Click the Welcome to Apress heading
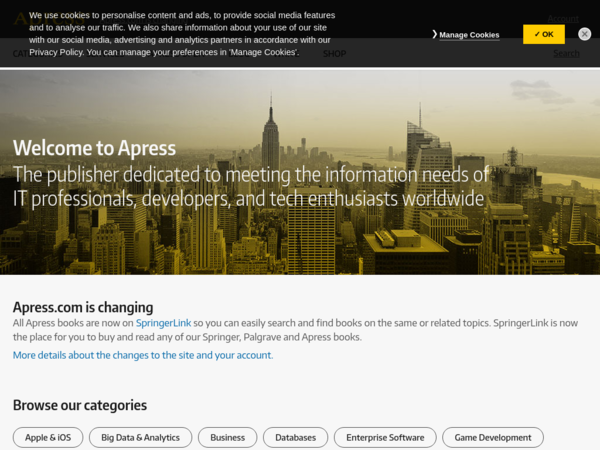The width and height of the screenshot is (600, 450). [x=95, y=148]
